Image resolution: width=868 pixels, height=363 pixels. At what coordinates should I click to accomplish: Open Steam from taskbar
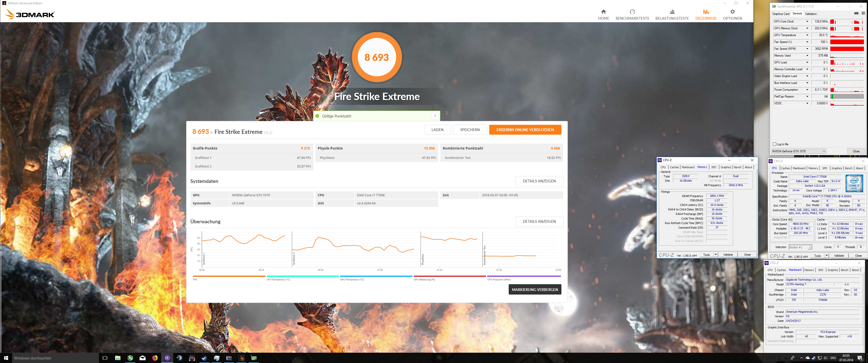tap(204, 358)
